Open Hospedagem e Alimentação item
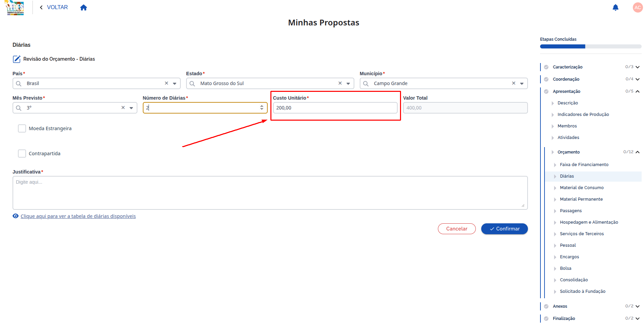 [x=589, y=222]
